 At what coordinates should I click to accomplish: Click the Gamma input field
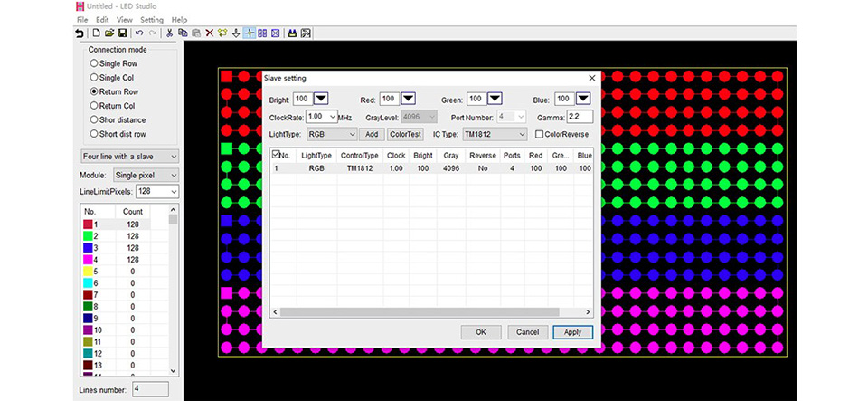[580, 117]
